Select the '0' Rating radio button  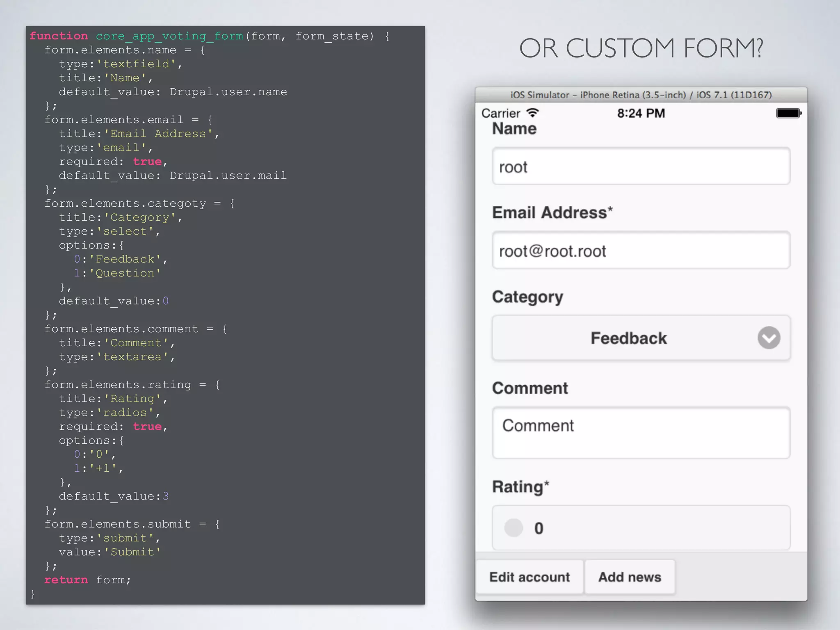(514, 528)
